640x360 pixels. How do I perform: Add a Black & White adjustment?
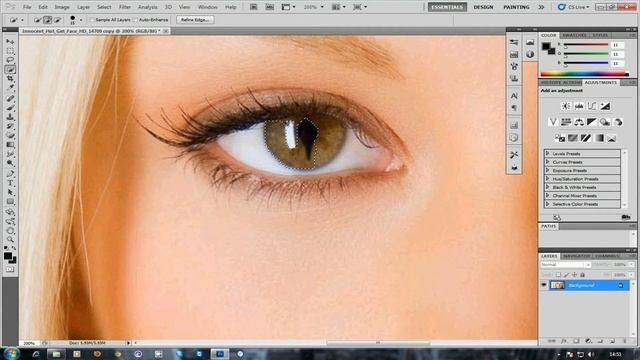592,122
